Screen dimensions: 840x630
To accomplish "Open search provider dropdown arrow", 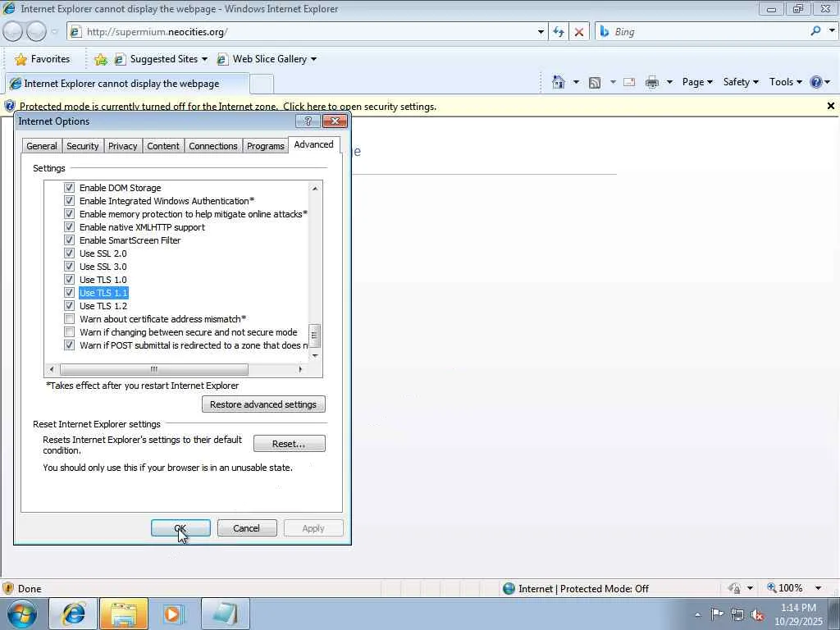I will pos(832,31).
